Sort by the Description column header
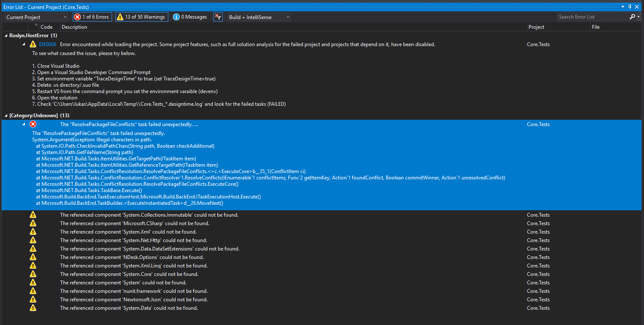This screenshot has height=325, width=644. tap(74, 27)
